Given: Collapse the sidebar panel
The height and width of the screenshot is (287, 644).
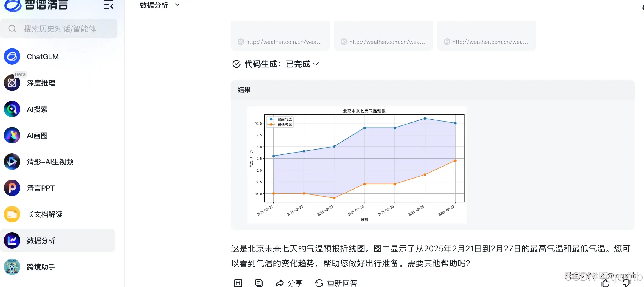Looking at the screenshot, I should pyautogui.click(x=108, y=5).
